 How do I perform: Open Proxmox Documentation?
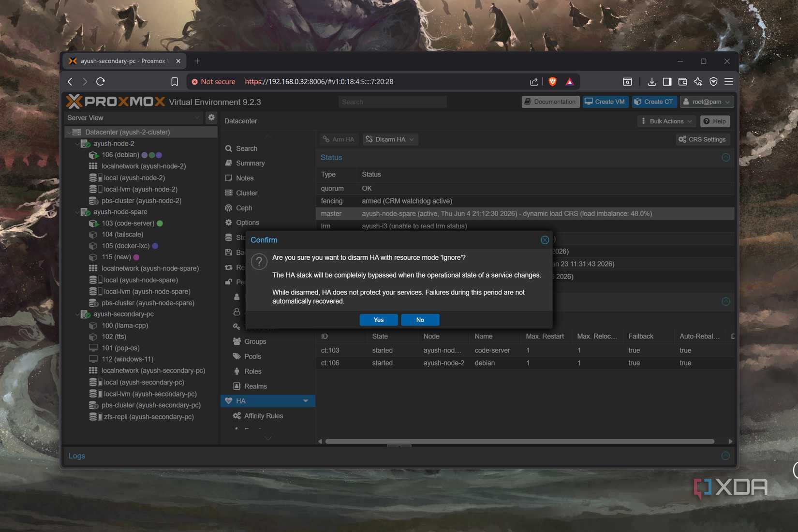[x=550, y=102]
